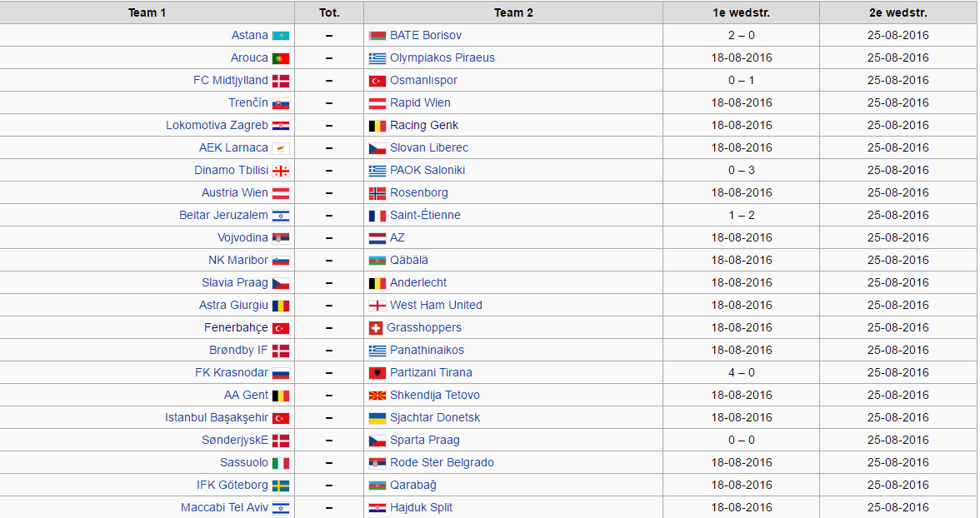
Task: Click the Team 1 column header
Action: tap(147, 12)
